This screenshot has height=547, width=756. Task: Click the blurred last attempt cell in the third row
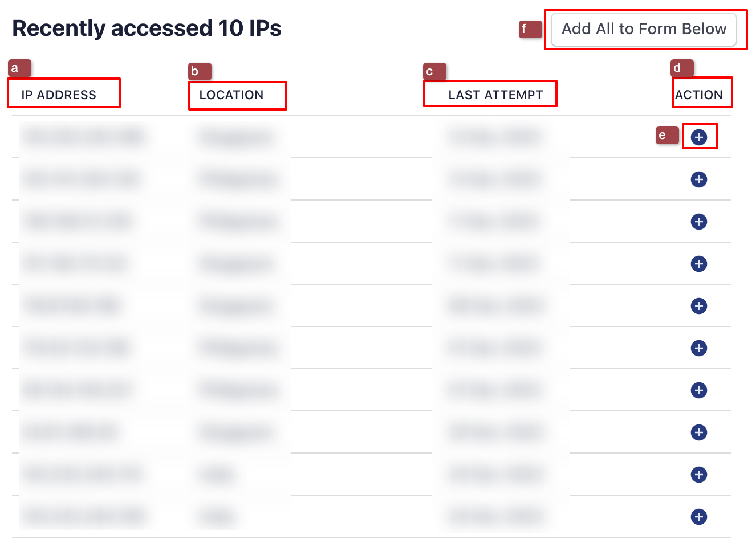point(494,222)
